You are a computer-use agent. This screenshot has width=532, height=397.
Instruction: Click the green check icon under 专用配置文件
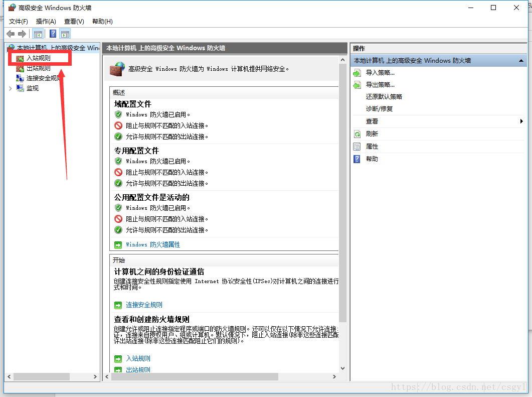pos(118,183)
